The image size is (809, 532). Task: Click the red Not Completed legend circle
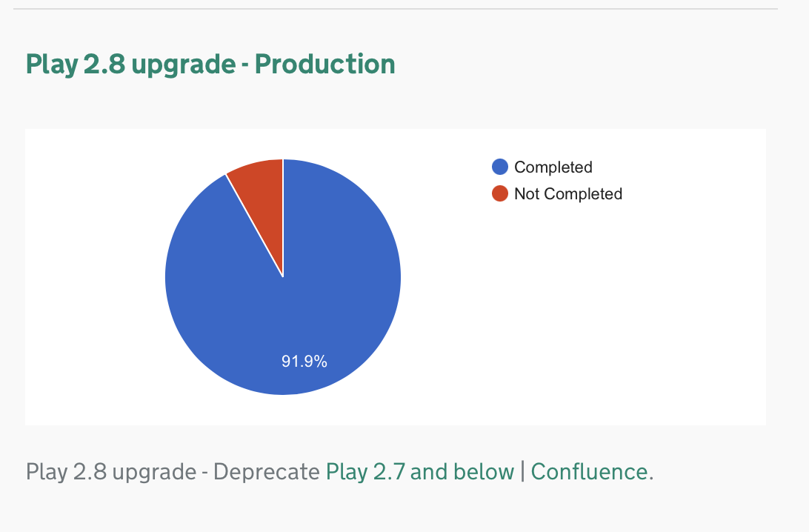[500, 193]
